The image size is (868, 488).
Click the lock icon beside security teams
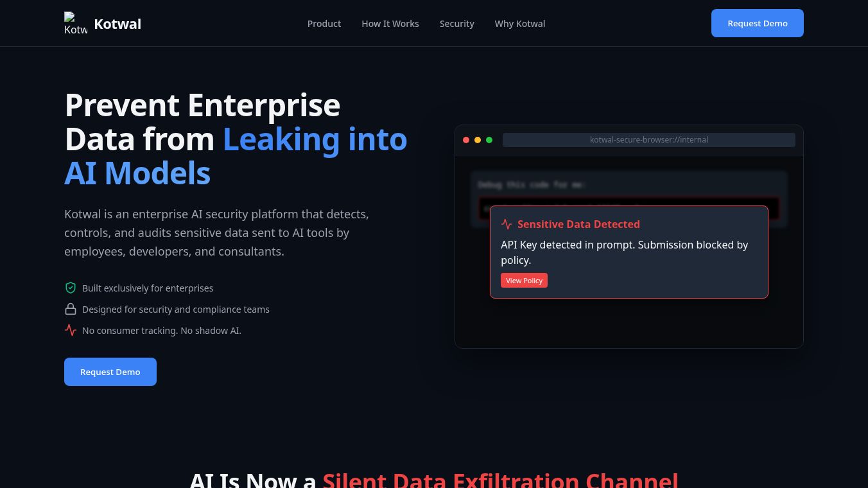(x=71, y=309)
